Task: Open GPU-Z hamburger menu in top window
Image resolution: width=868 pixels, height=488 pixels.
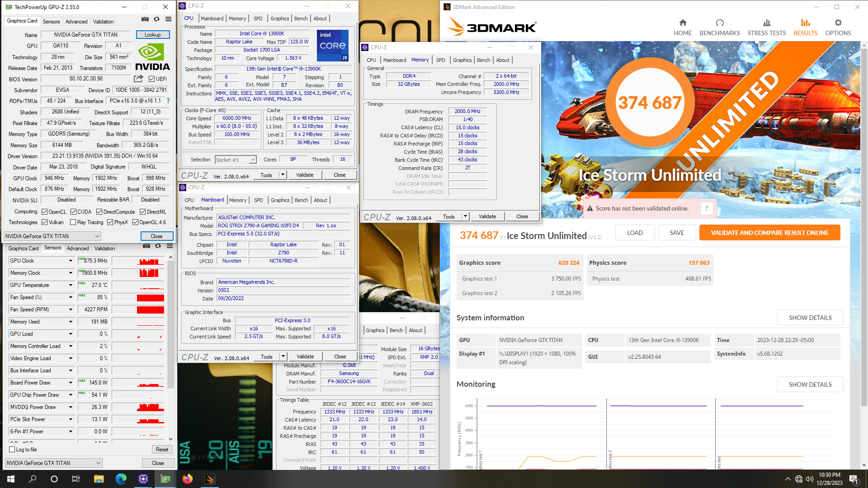Action: pyautogui.click(x=168, y=19)
